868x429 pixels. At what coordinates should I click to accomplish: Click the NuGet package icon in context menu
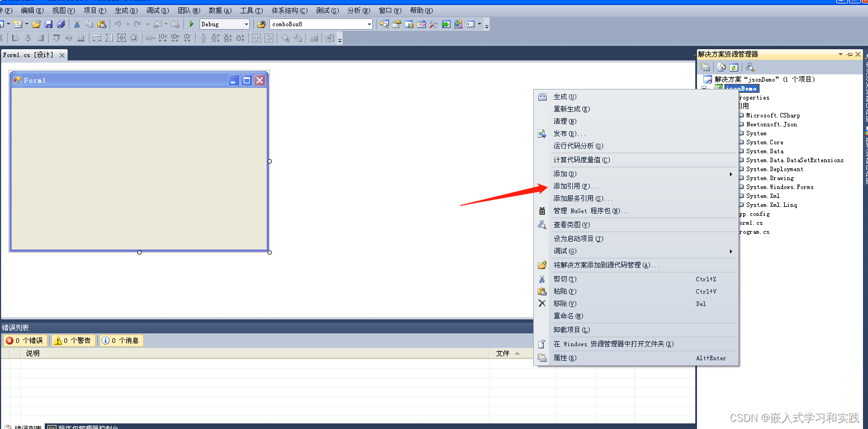[x=542, y=211]
